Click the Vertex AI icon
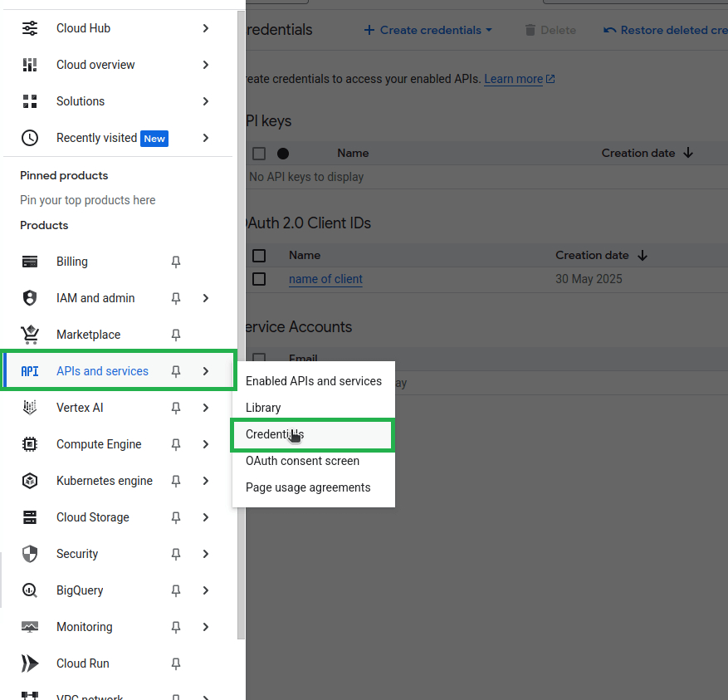The image size is (728, 700). click(x=30, y=408)
